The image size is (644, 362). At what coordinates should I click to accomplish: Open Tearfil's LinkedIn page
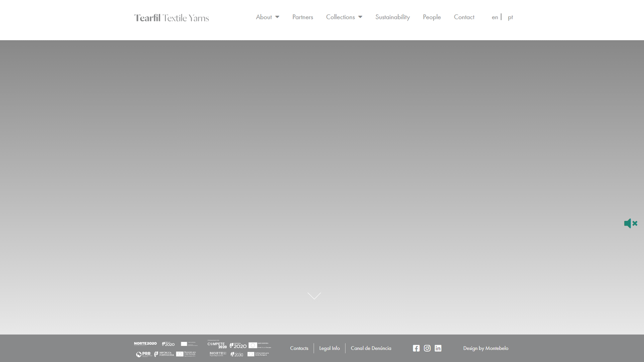[438, 348]
